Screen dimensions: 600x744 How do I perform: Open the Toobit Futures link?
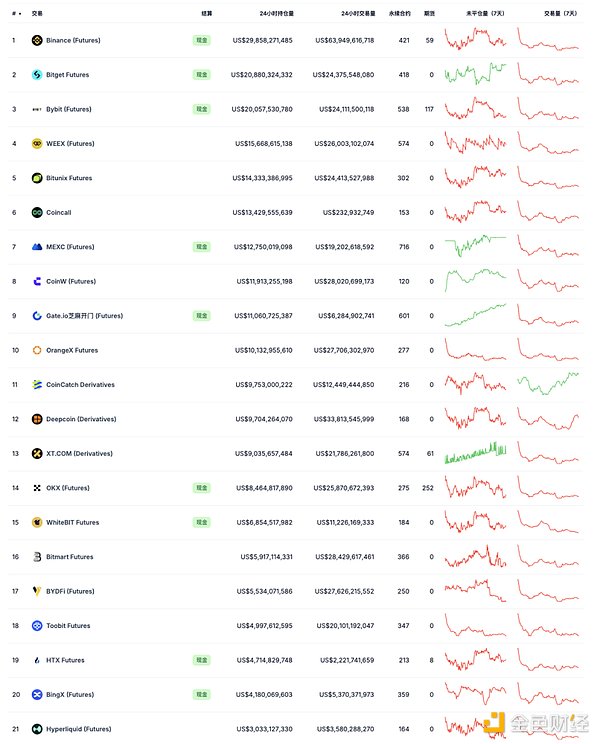[x=68, y=626]
